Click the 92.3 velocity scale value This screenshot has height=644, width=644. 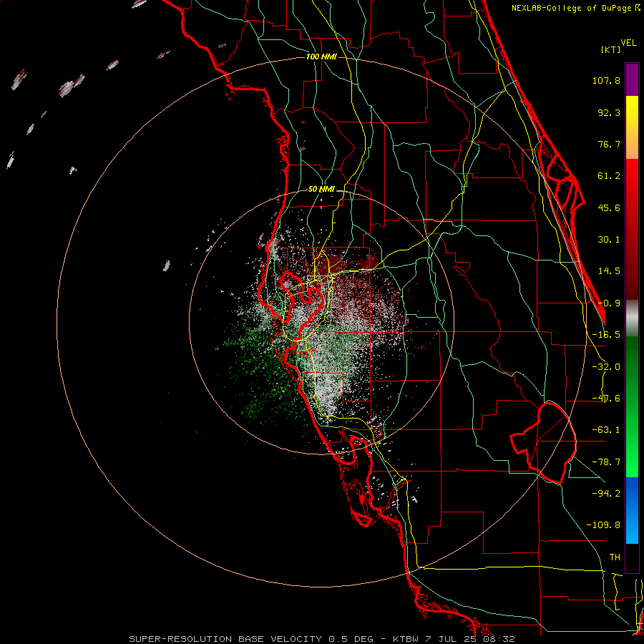click(x=609, y=112)
